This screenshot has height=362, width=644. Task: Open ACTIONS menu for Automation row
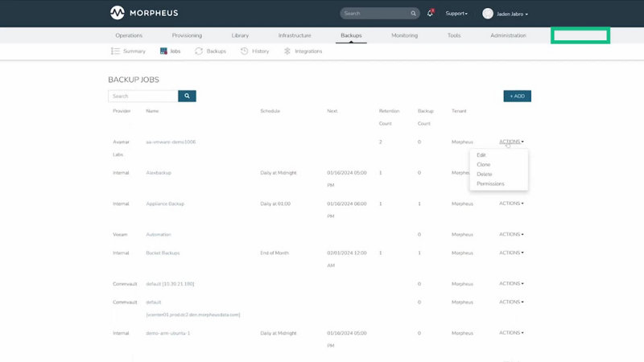tap(511, 234)
